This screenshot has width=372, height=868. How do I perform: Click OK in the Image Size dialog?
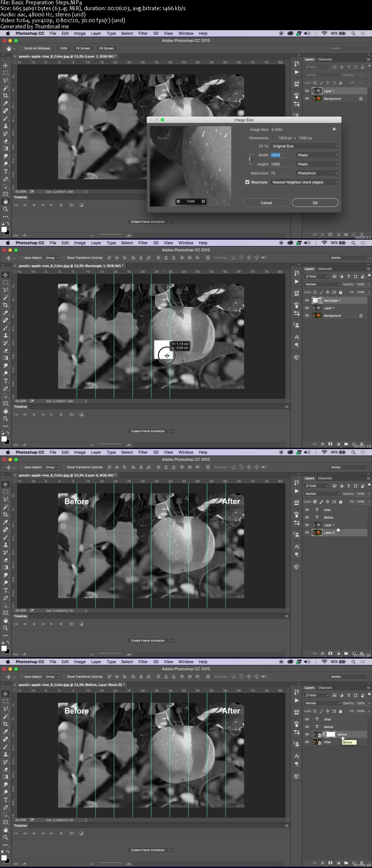pos(315,203)
